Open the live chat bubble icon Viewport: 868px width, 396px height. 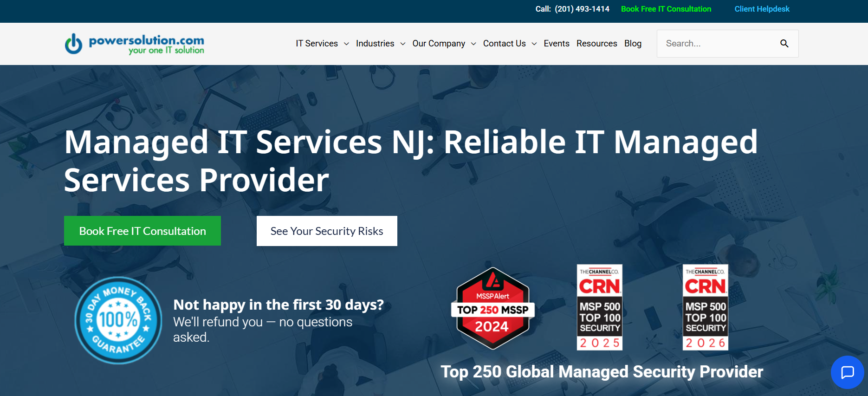click(847, 372)
